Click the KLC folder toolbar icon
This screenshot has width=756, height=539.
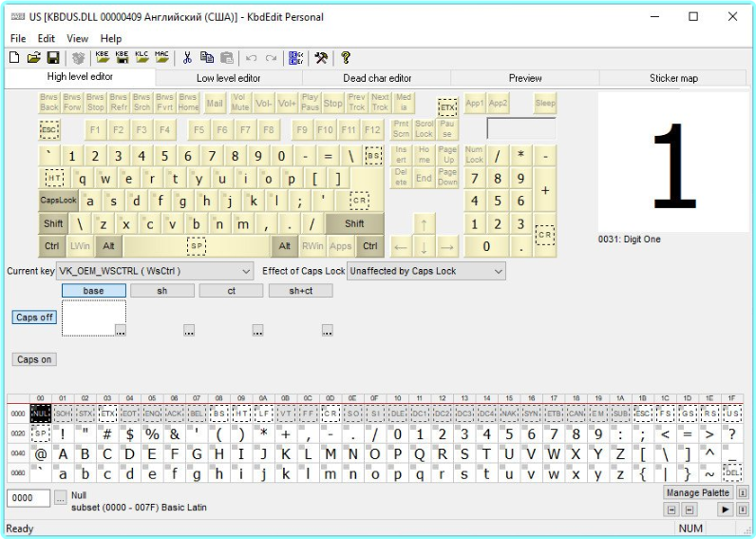(x=142, y=58)
